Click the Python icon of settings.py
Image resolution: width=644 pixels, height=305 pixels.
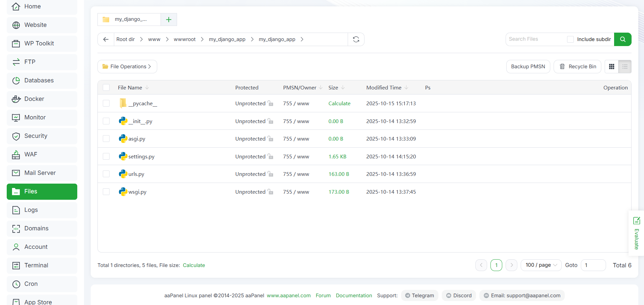123,156
